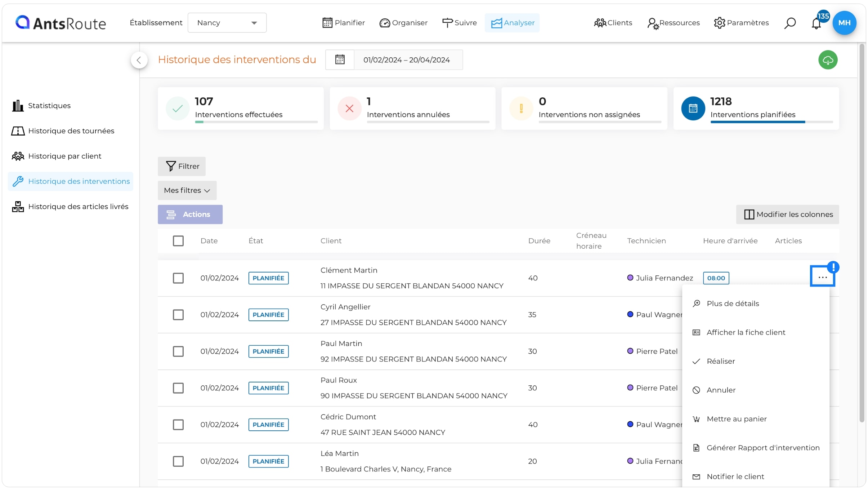Viewport: 868px width, 492px height.
Task: Check the Paul Martin row checkbox
Action: coord(178,351)
